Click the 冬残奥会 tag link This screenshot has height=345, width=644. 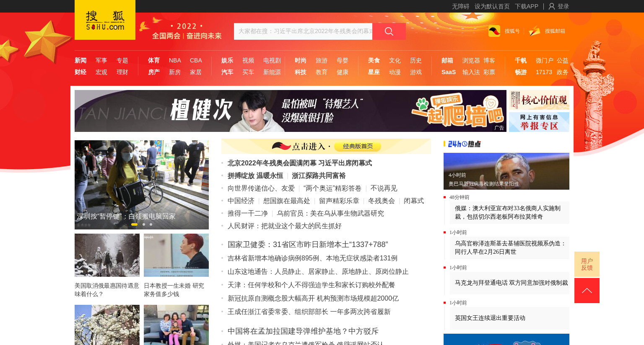tap(382, 201)
